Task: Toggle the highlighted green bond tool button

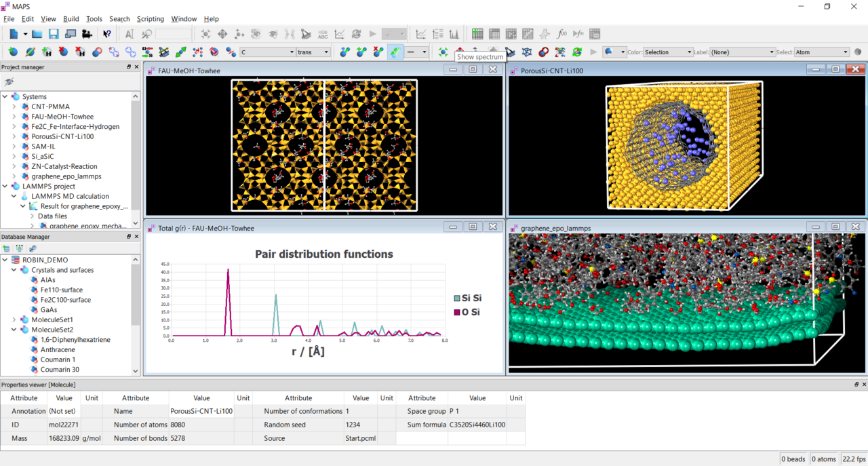Action: (395, 52)
